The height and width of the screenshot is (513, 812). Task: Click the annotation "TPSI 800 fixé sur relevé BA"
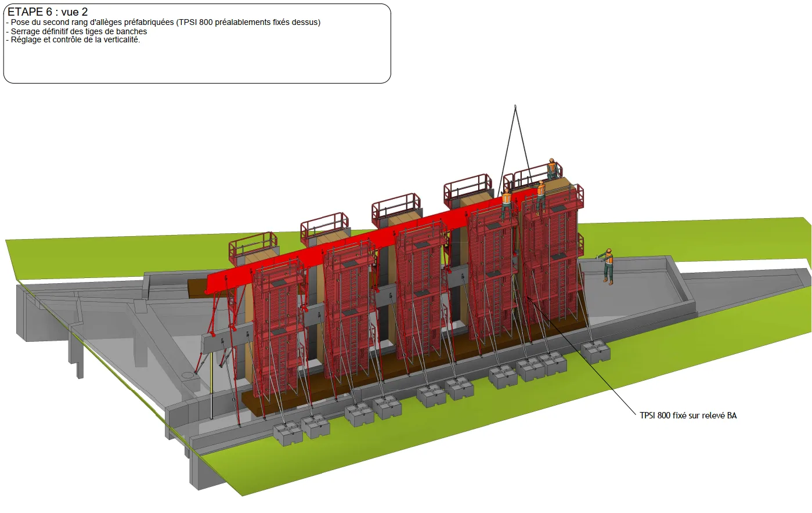(x=688, y=416)
